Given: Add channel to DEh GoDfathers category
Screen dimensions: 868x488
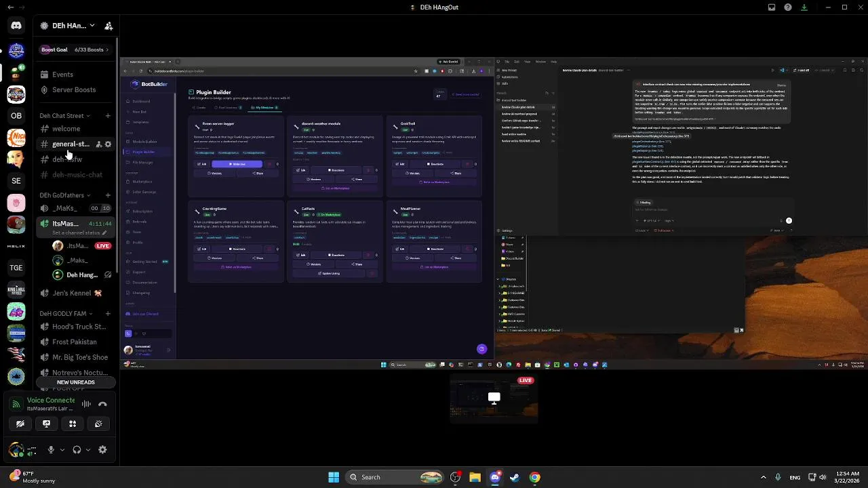Looking at the screenshot, I should point(108,195).
